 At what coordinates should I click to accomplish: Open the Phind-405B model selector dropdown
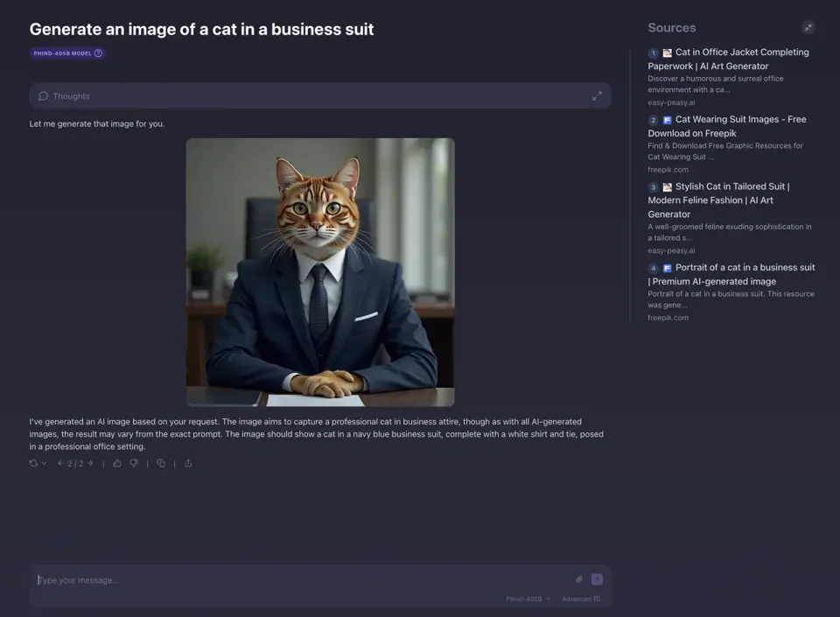[528, 599]
